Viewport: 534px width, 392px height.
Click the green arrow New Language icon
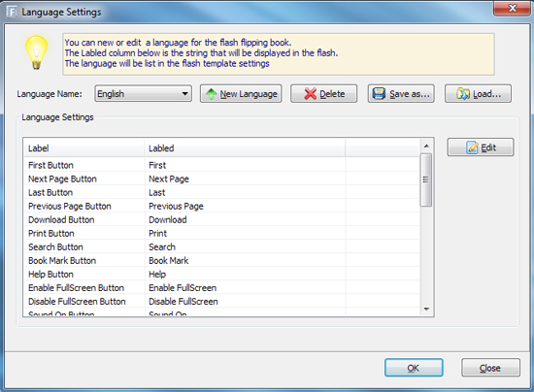tap(211, 94)
